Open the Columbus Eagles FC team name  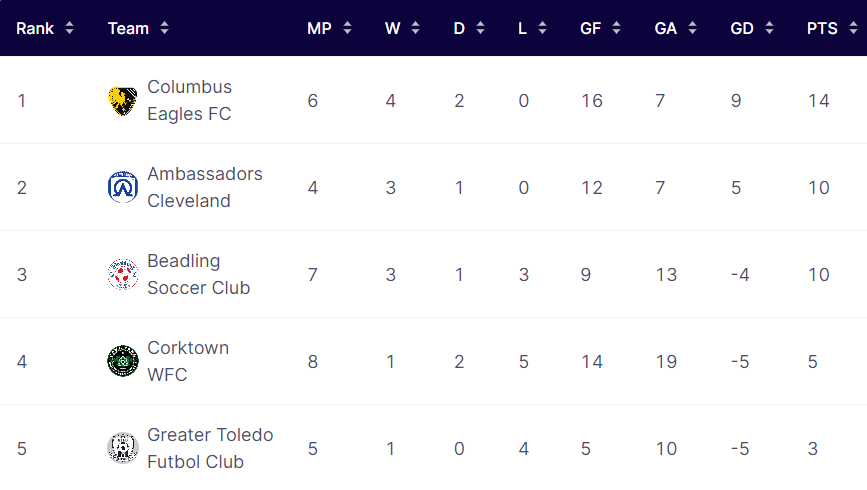190,101
